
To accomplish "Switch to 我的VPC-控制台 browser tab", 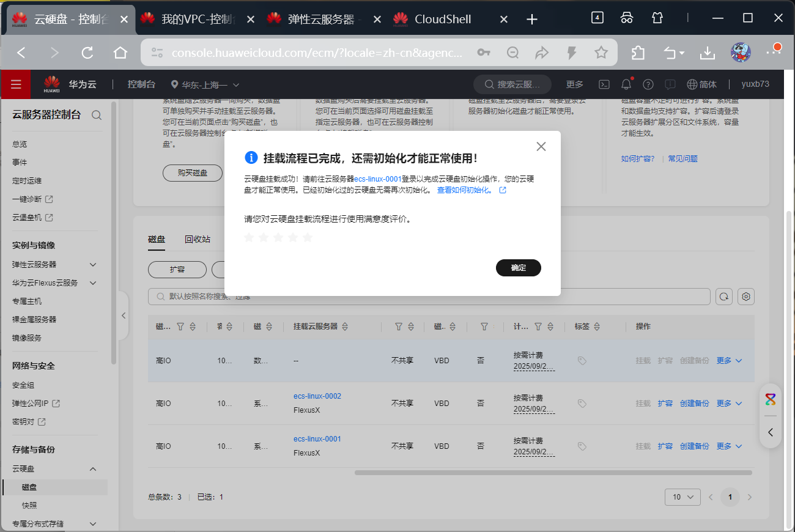I will point(197,20).
